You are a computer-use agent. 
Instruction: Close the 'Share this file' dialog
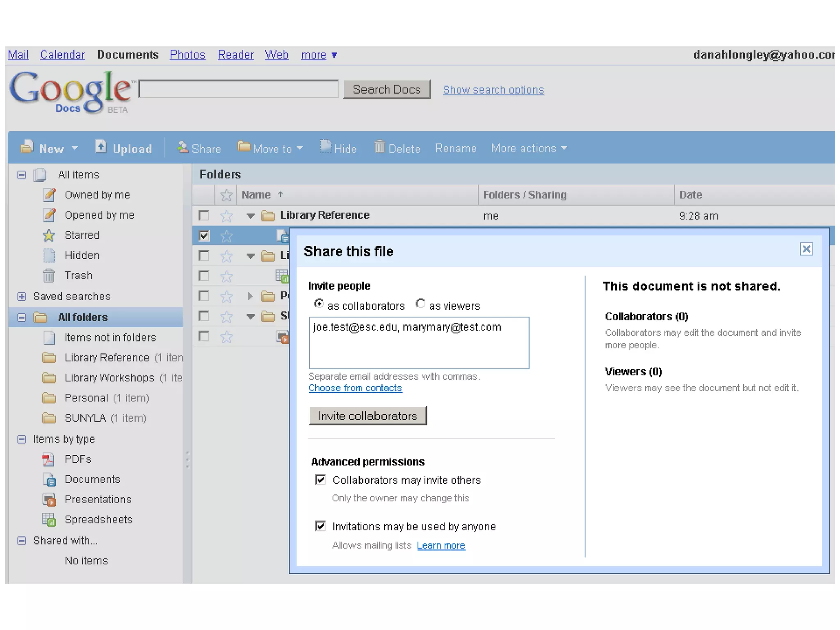pyautogui.click(x=806, y=249)
